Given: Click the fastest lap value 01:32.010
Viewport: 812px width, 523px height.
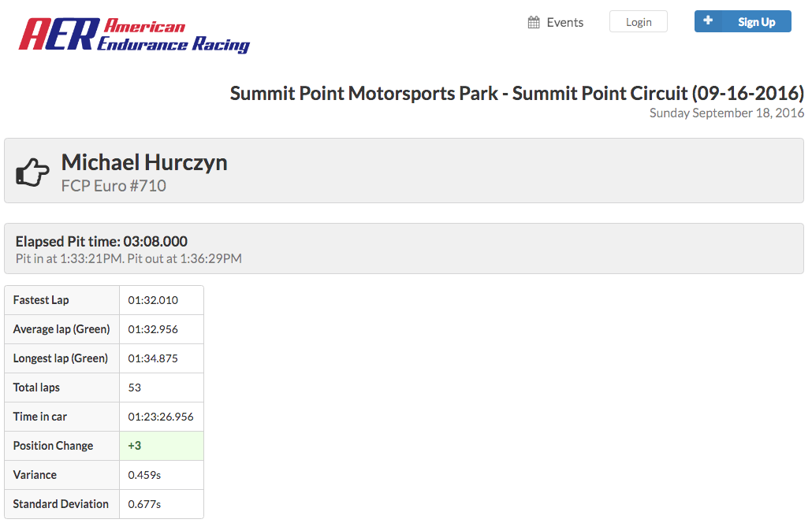Looking at the screenshot, I should click(153, 300).
